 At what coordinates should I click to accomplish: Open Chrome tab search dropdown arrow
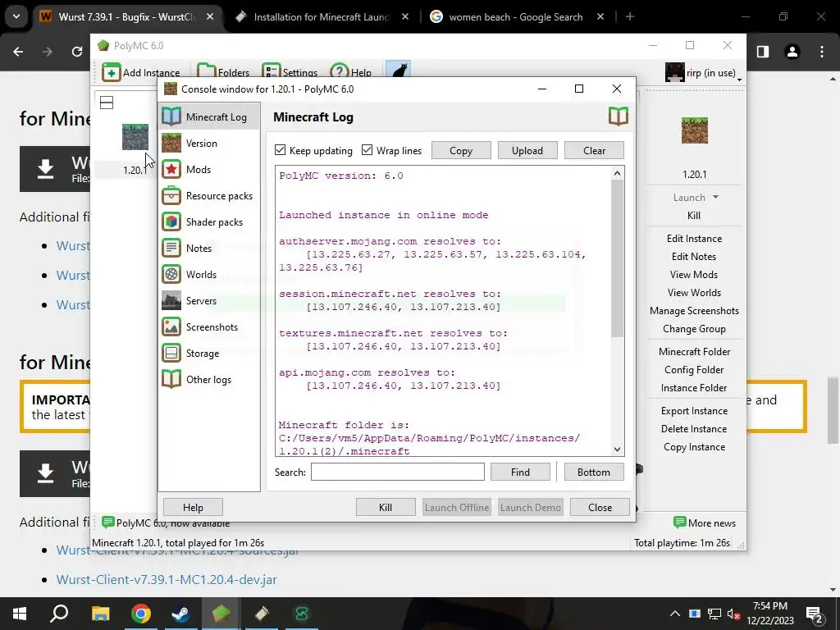point(16,16)
